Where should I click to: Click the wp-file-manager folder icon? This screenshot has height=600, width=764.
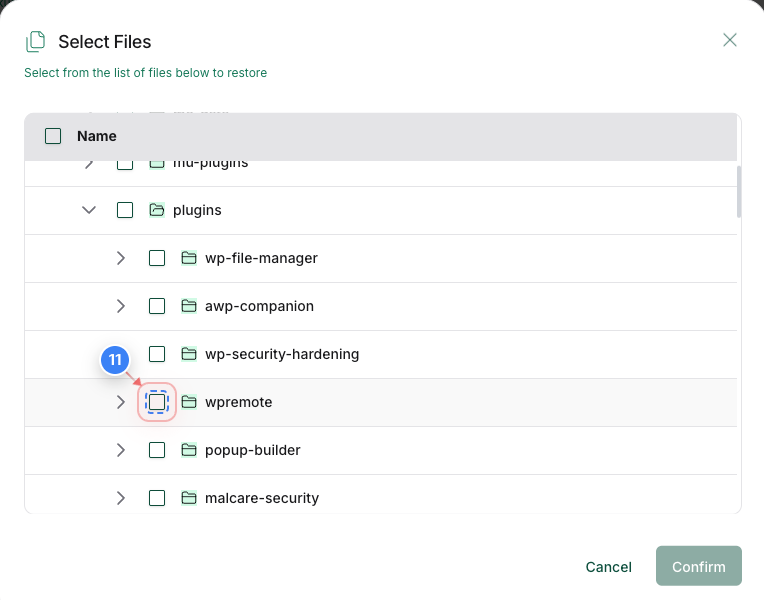[189, 258]
